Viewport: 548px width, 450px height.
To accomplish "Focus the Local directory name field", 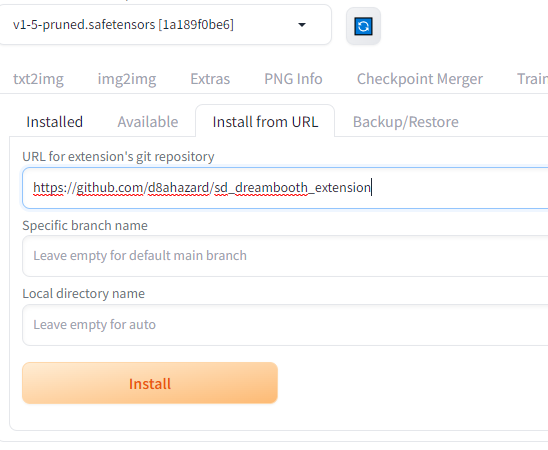I will tap(285, 325).
